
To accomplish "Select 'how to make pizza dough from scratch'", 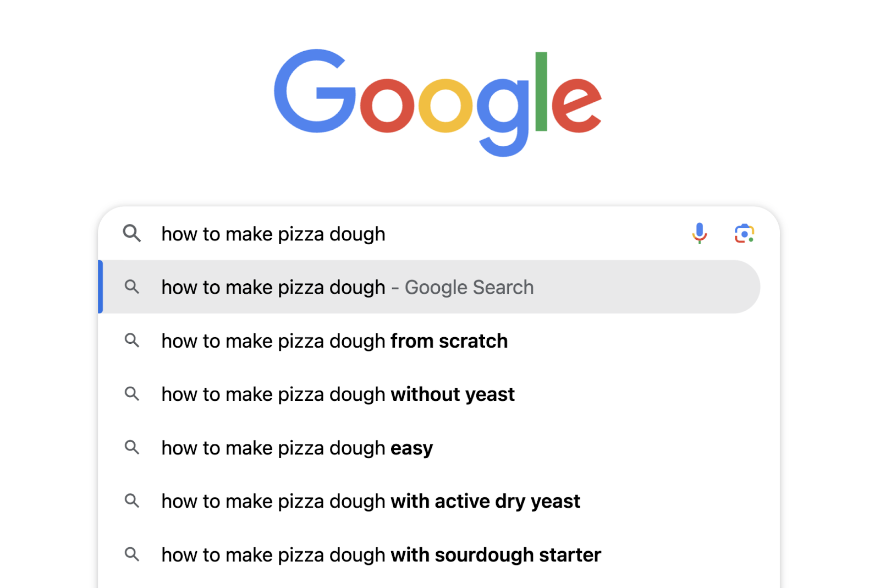I will click(x=334, y=340).
